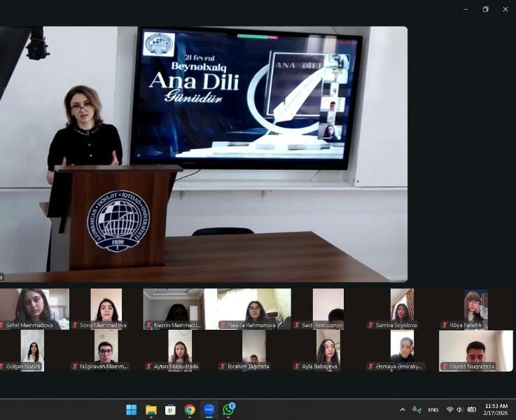Switch to the Zoom app in taskbar
Screen dimensions: 516x420
[x=209, y=409]
